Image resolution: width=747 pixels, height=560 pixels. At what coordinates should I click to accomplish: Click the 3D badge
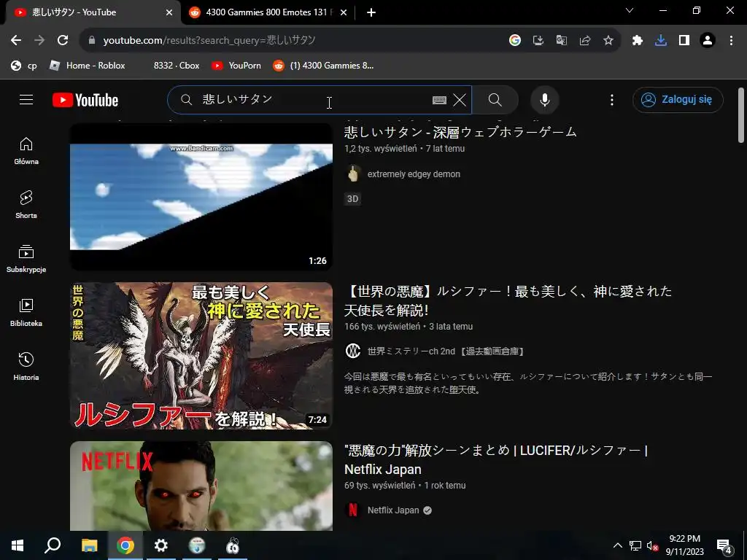point(352,199)
